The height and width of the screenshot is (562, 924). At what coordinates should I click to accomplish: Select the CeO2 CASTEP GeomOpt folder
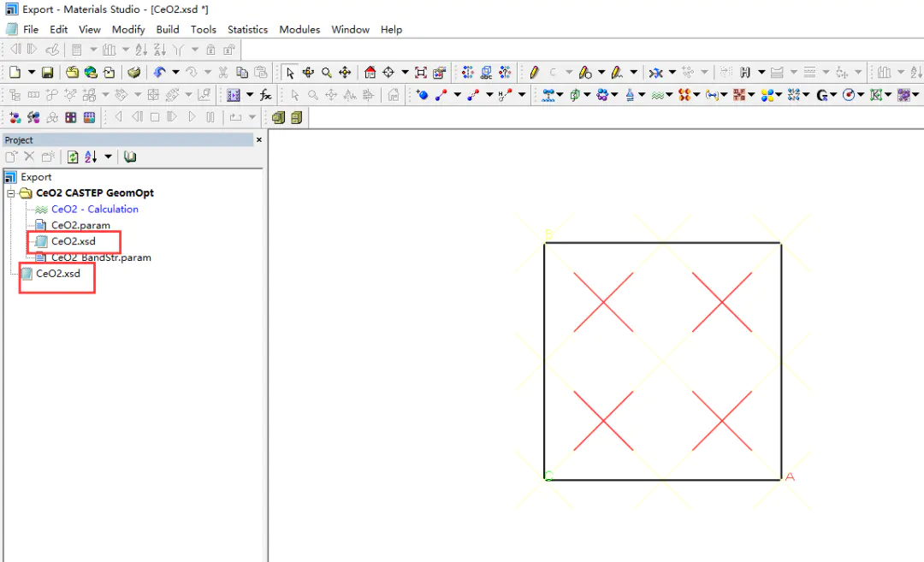[x=94, y=193]
